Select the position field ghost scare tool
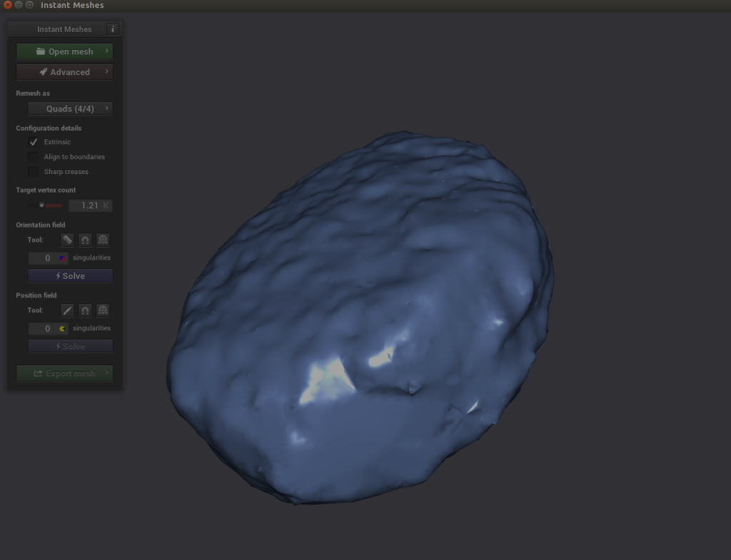This screenshot has height=560, width=731. [103, 310]
